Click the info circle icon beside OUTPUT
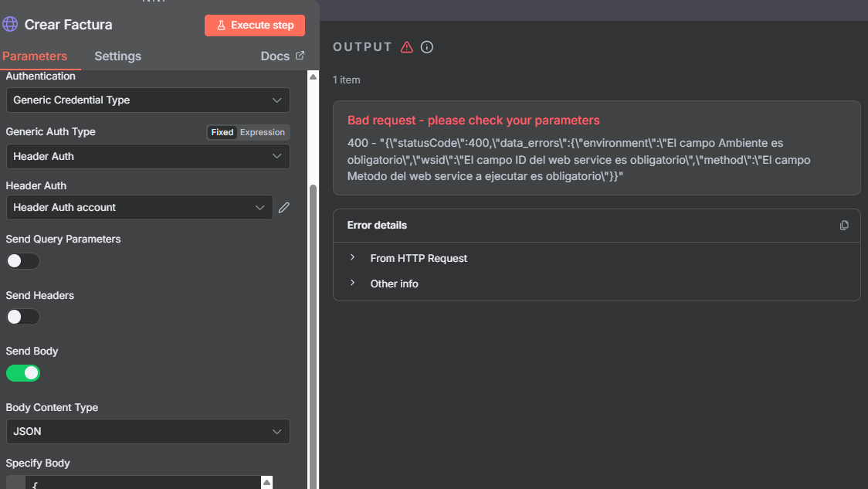 (427, 47)
